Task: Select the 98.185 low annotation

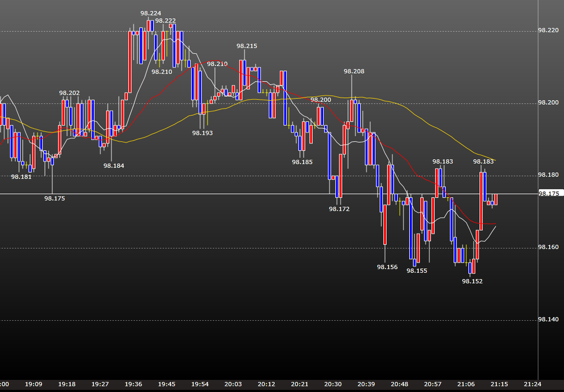Action: 302,162
